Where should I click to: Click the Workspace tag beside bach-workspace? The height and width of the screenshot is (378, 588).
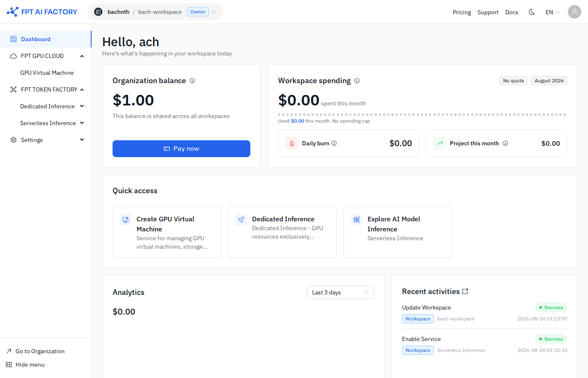click(x=418, y=319)
